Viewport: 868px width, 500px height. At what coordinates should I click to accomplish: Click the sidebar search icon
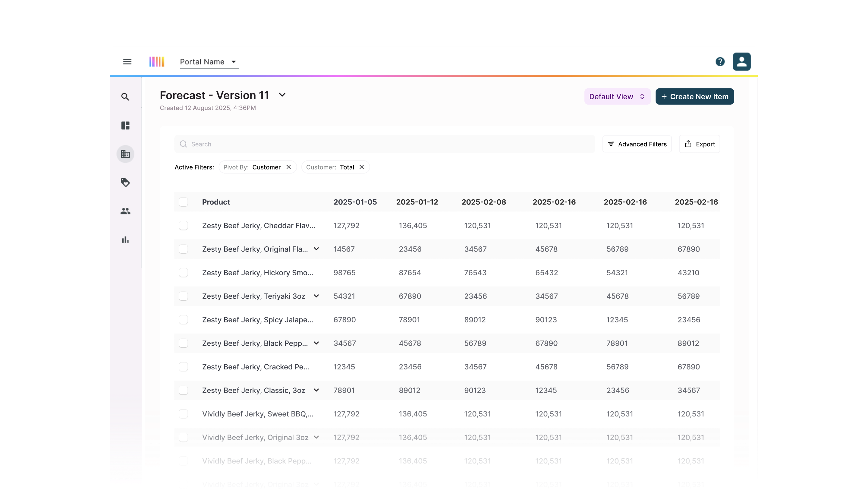click(x=125, y=97)
